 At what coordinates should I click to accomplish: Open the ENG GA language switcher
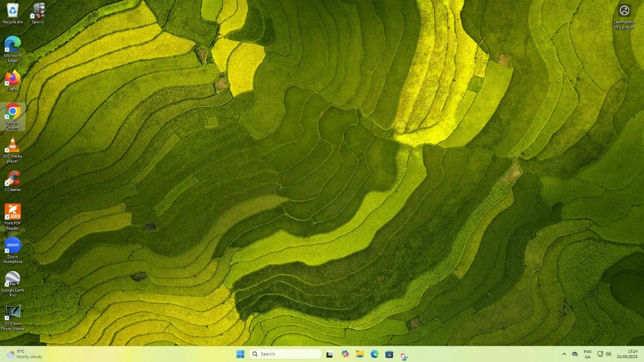(x=588, y=354)
